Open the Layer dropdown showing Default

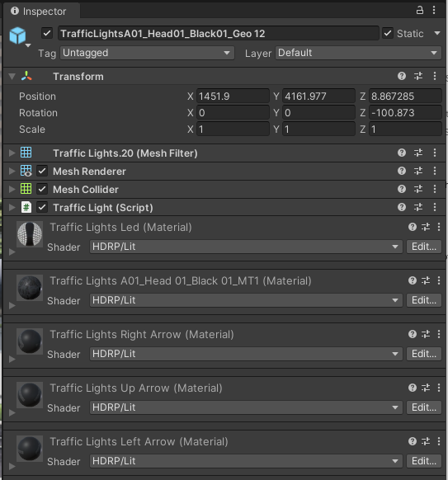point(358,53)
